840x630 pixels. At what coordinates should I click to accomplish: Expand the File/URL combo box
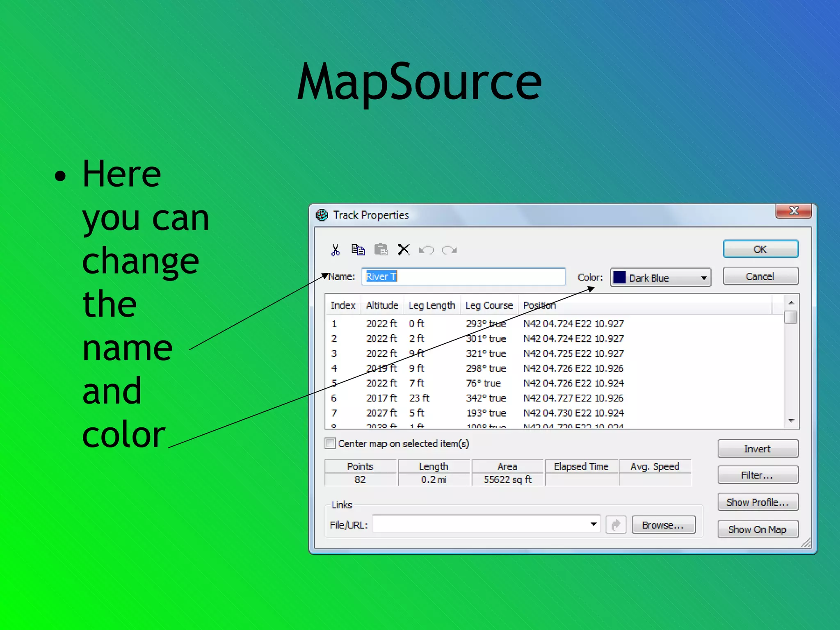593,525
